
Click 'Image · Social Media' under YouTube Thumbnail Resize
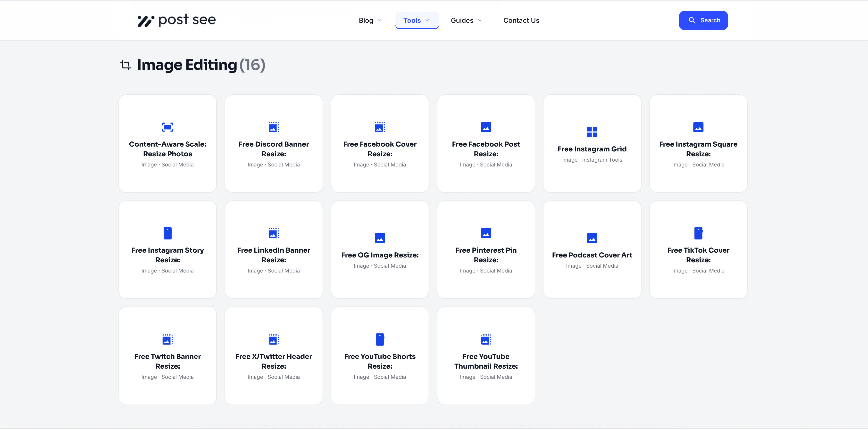[x=486, y=377]
